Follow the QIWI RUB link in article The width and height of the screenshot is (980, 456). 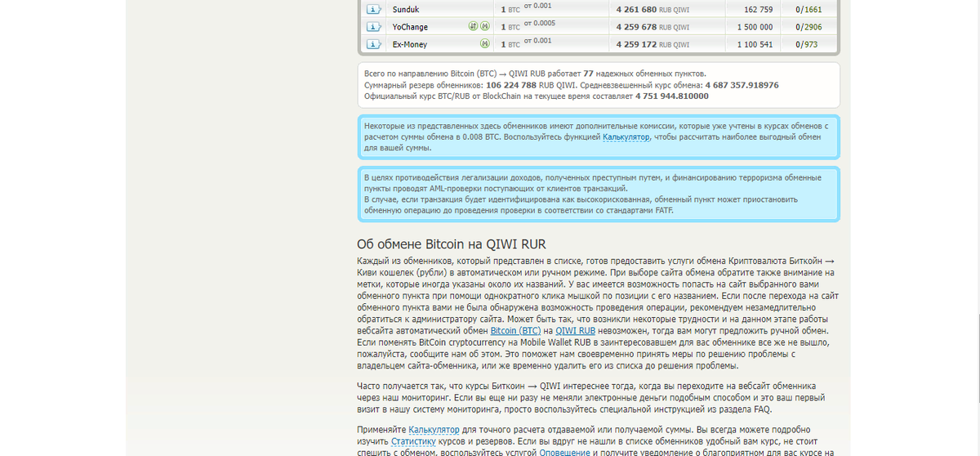[x=575, y=330]
